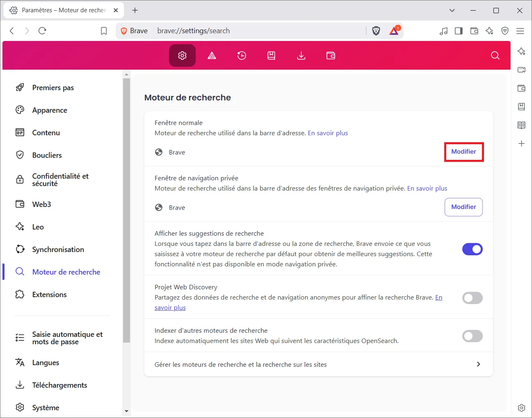Open Saisie automatique et mots de passe

click(x=67, y=338)
